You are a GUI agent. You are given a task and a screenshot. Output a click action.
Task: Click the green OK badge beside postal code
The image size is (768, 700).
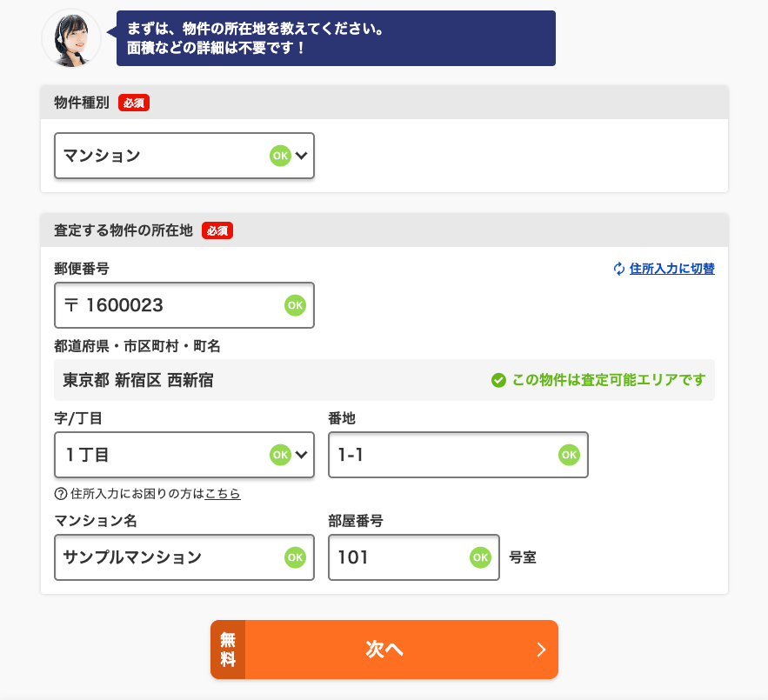pos(295,305)
